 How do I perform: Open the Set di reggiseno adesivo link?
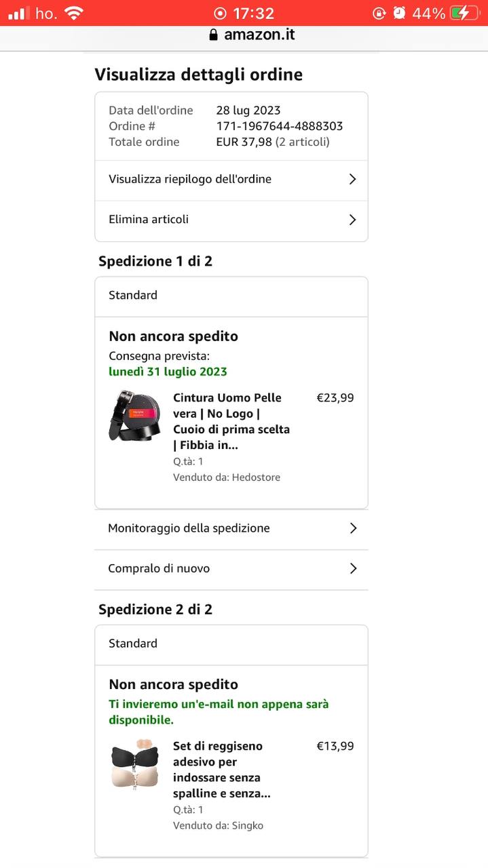222,770
